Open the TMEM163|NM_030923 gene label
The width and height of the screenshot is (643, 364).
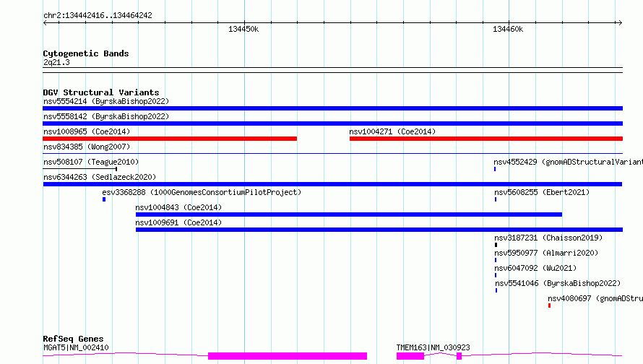433,347
